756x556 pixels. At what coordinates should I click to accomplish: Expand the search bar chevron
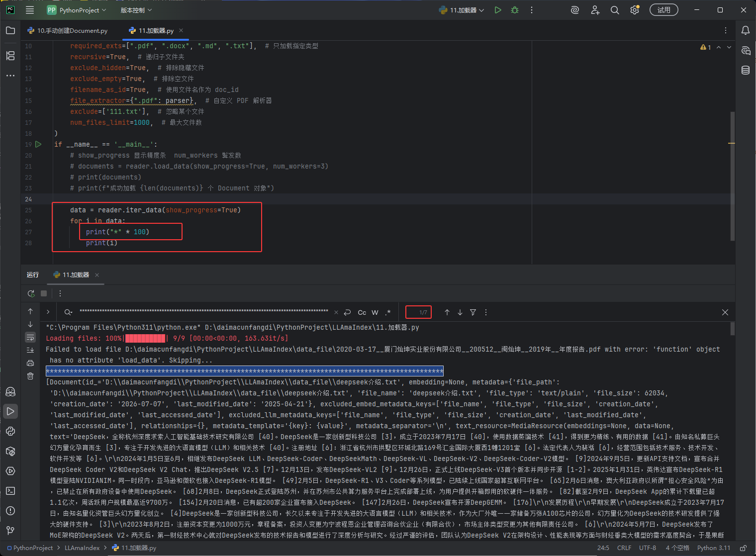48,312
